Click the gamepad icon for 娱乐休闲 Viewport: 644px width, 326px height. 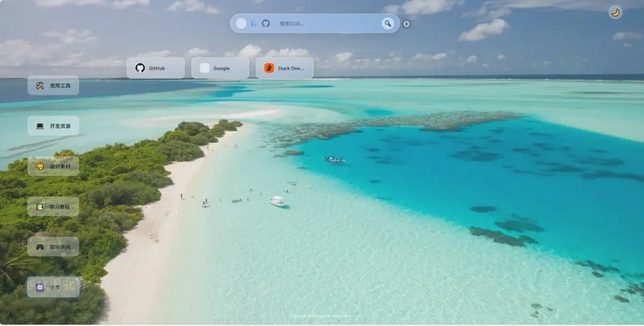40,247
